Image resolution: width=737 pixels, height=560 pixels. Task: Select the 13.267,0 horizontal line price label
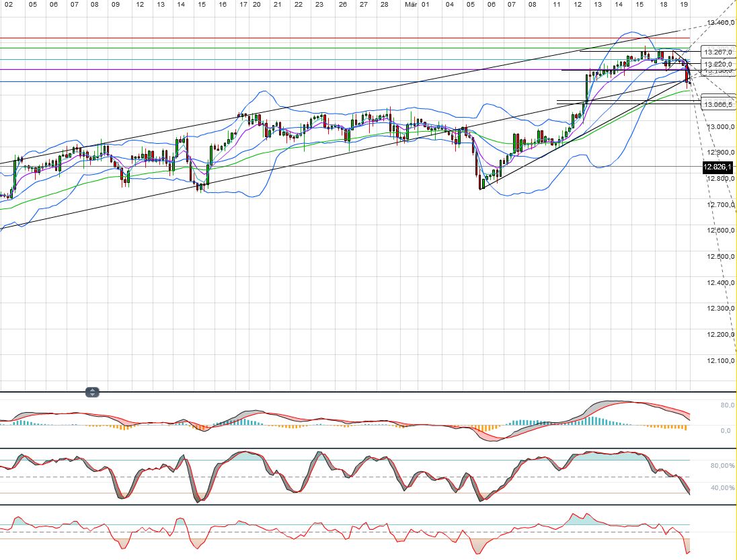pos(717,52)
